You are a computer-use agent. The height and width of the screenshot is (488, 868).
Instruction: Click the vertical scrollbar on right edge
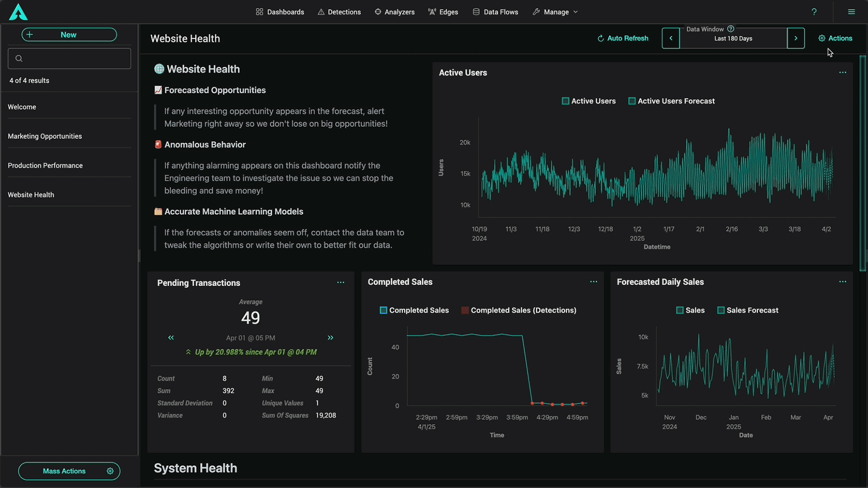[x=863, y=163]
